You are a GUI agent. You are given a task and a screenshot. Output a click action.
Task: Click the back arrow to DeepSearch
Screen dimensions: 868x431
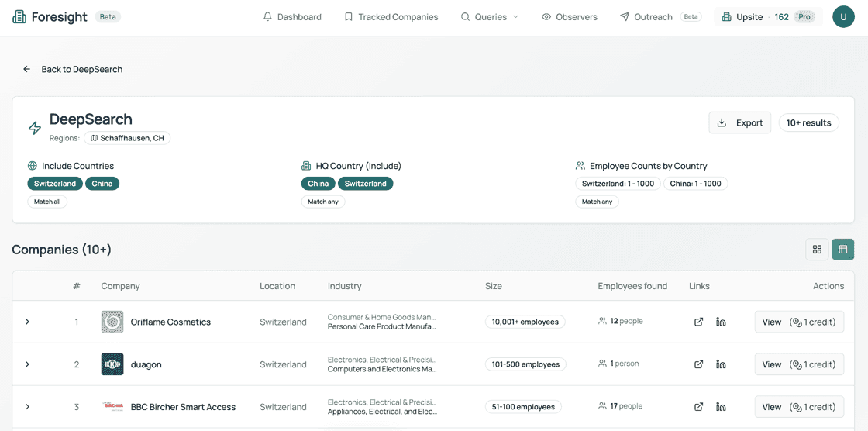pyautogui.click(x=26, y=69)
